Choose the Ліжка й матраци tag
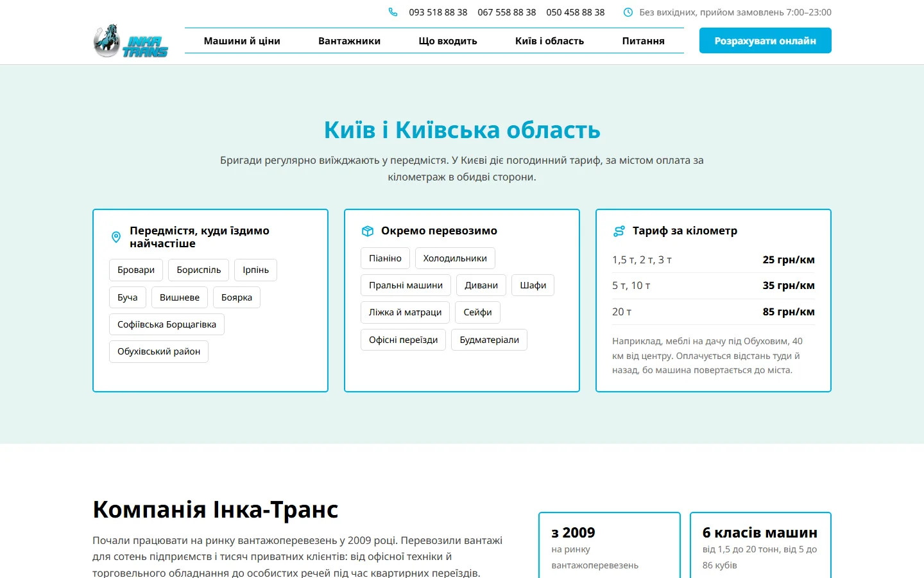 [x=406, y=312]
